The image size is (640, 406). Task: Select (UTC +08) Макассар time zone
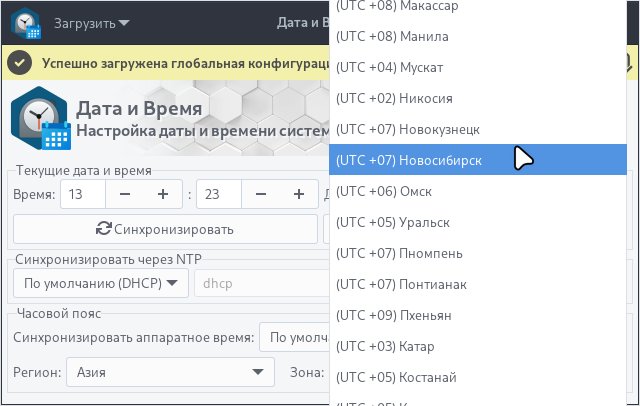pos(478,7)
